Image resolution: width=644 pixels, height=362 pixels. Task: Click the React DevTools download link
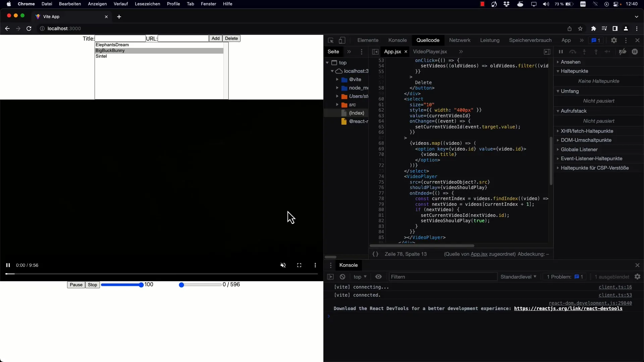(569, 308)
